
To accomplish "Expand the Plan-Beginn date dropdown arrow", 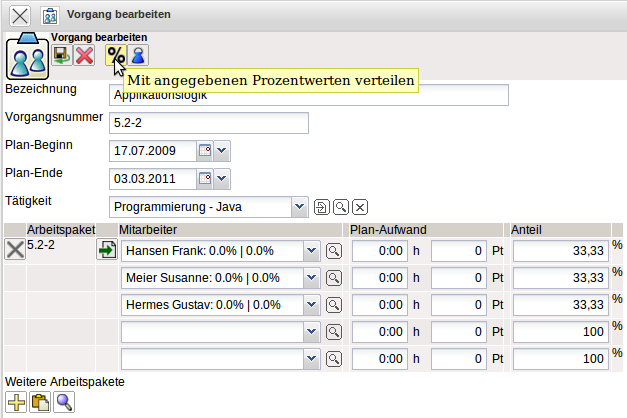I will pyautogui.click(x=222, y=151).
